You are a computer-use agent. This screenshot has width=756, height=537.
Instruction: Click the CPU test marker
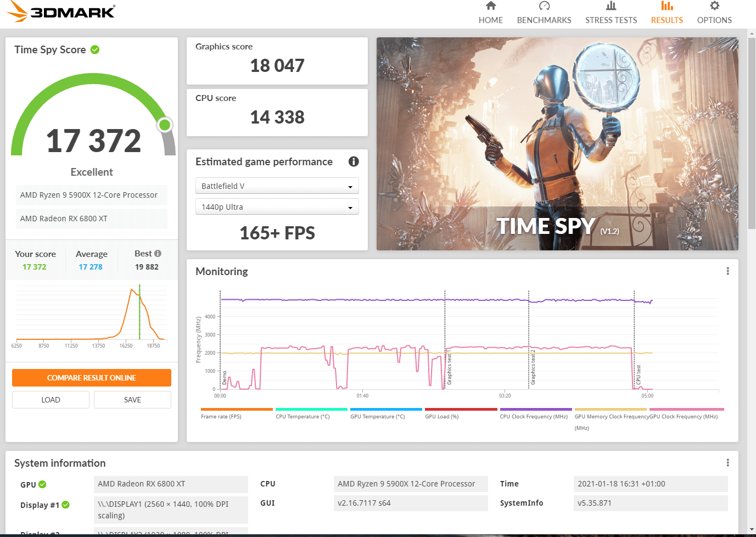coord(639,374)
